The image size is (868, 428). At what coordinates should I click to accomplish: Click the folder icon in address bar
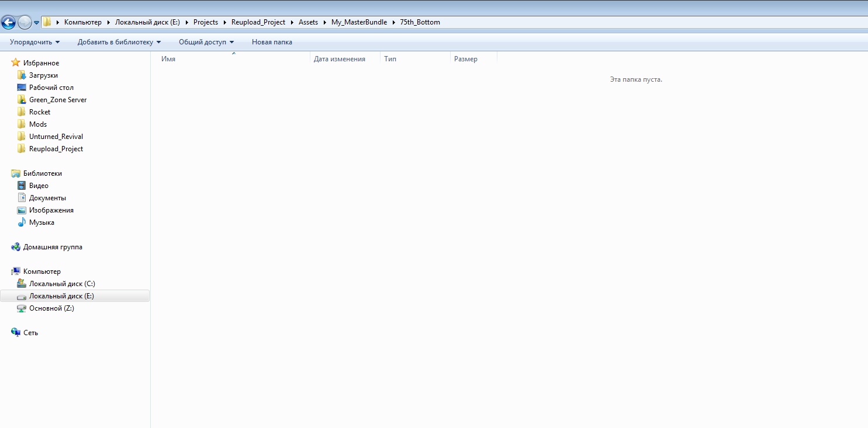coord(47,22)
